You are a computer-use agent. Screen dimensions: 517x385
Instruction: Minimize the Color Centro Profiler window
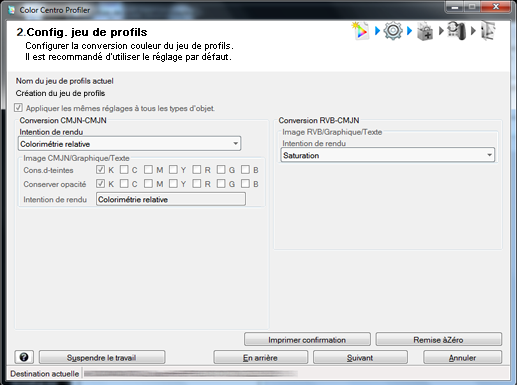coord(455,7)
